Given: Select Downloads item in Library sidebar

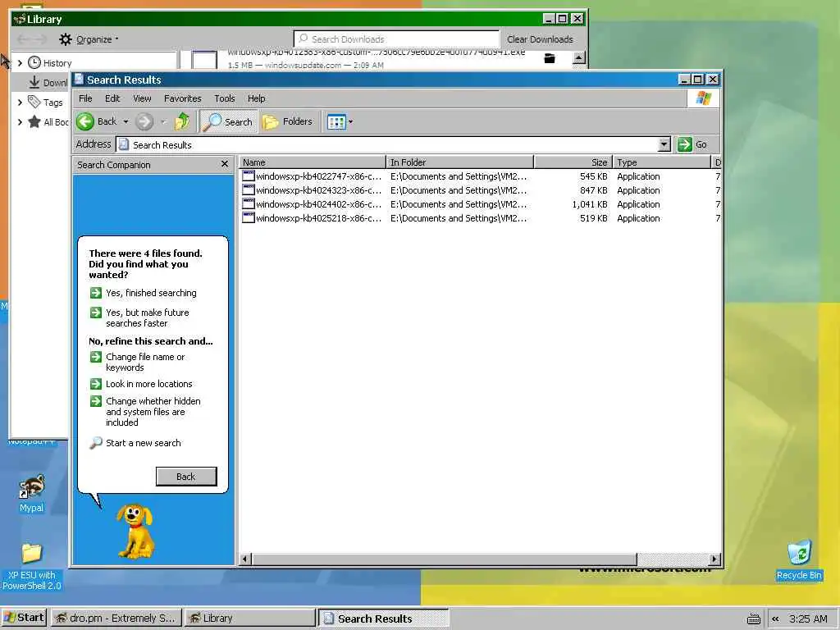Looking at the screenshot, I should tap(48, 83).
